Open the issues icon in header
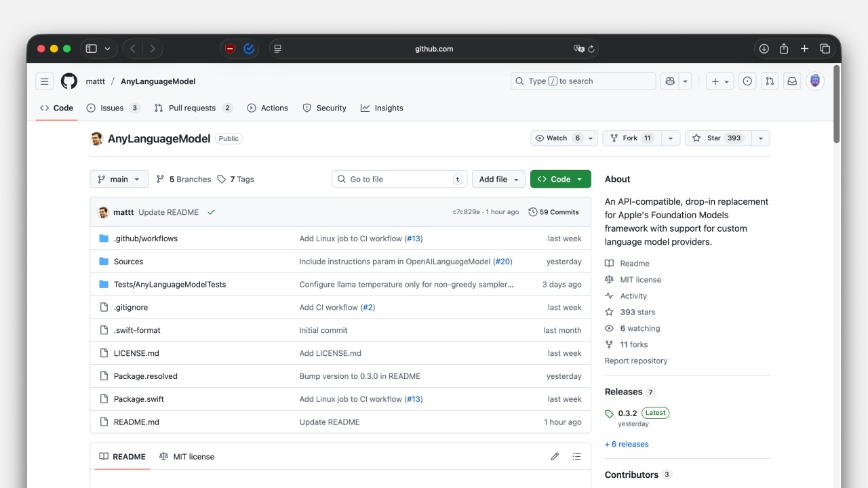This screenshot has height=488, width=868. (x=747, y=81)
